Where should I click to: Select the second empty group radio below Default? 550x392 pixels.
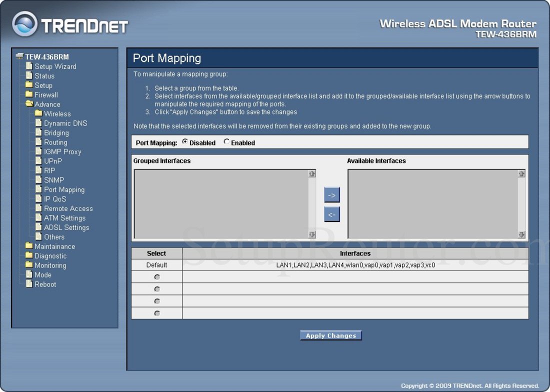(x=157, y=289)
